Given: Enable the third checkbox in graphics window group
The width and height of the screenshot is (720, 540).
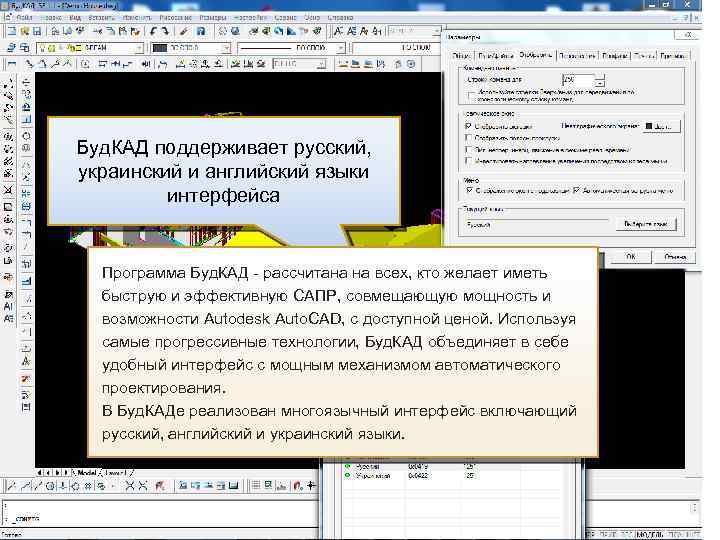Looking at the screenshot, I should click(468, 150).
